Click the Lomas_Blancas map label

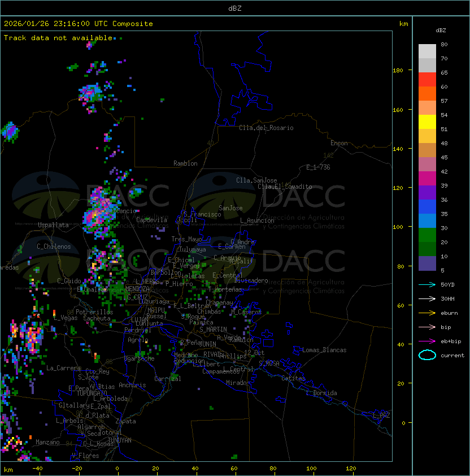[x=324, y=350]
